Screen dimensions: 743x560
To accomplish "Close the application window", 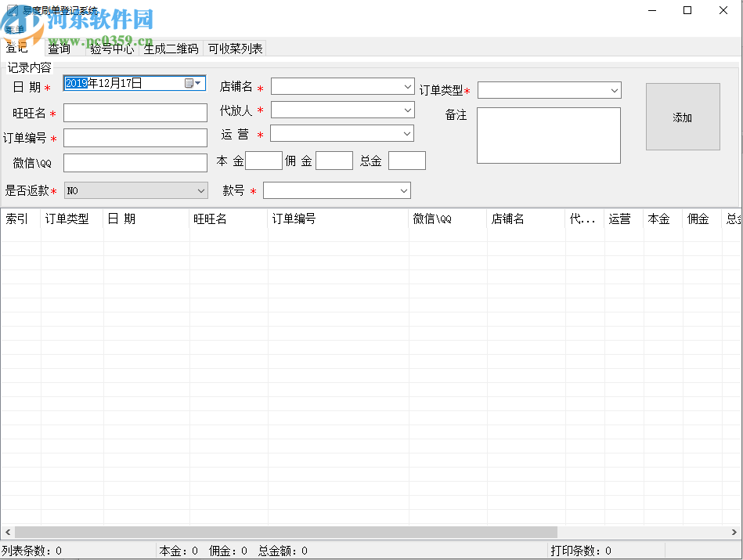I will point(723,10).
